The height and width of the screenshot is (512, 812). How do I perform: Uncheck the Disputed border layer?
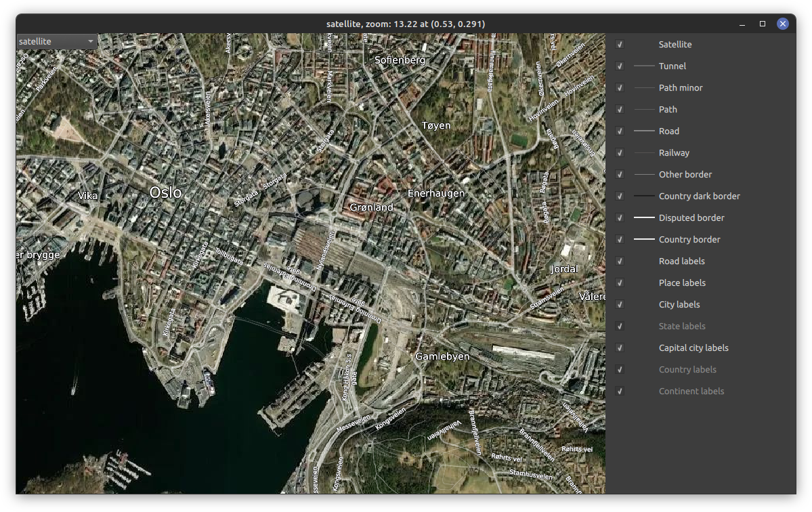[x=620, y=217]
